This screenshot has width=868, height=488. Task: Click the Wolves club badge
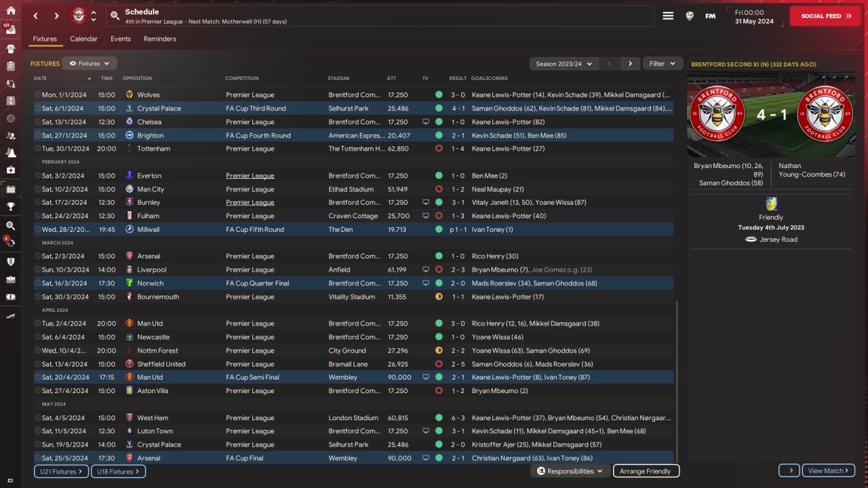(x=129, y=95)
